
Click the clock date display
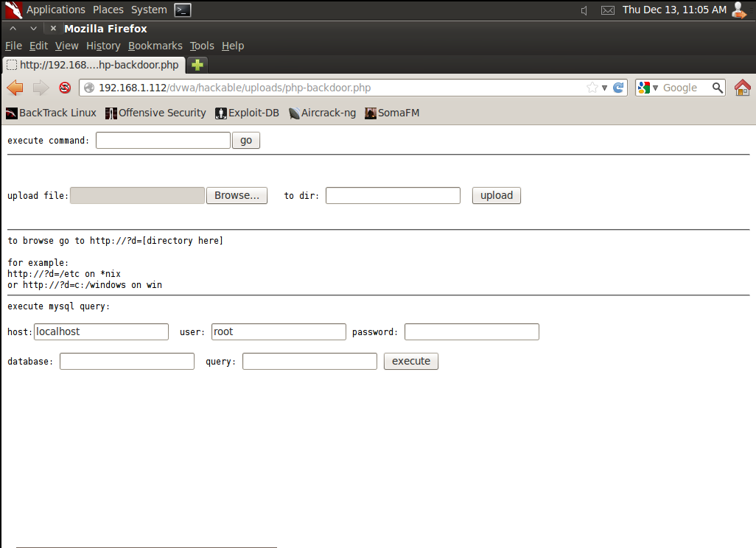(x=674, y=10)
